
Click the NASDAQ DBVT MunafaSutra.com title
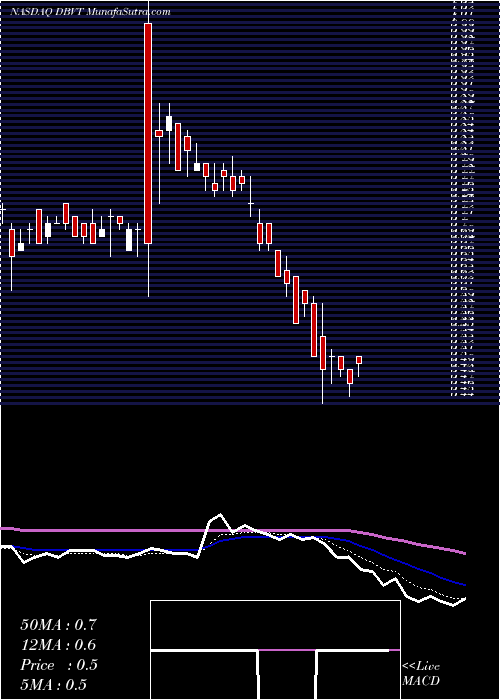click(x=90, y=12)
